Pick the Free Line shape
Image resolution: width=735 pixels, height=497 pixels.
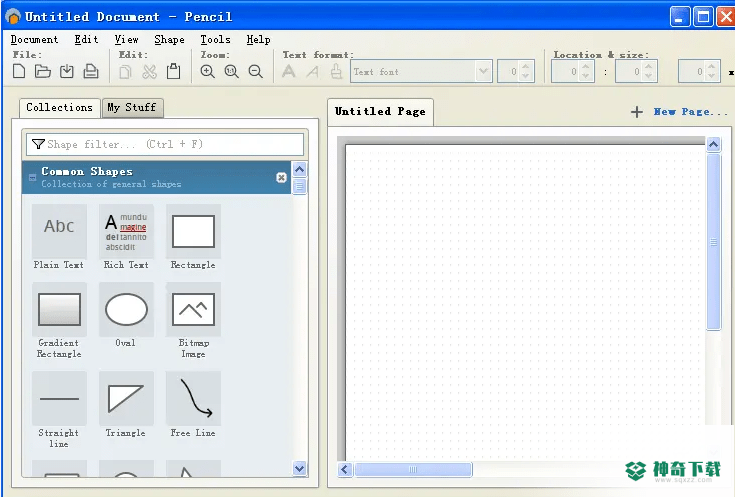point(193,405)
